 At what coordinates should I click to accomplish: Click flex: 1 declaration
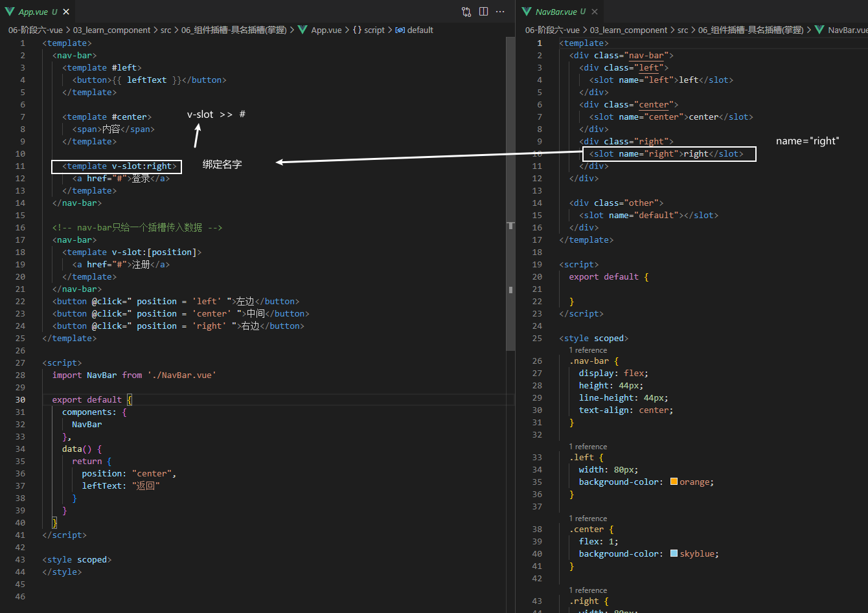pos(599,541)
